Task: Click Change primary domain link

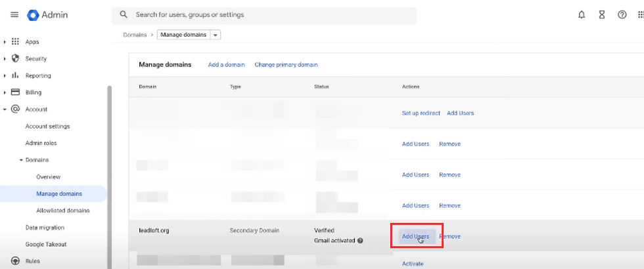Action: [x=286, y=65]
